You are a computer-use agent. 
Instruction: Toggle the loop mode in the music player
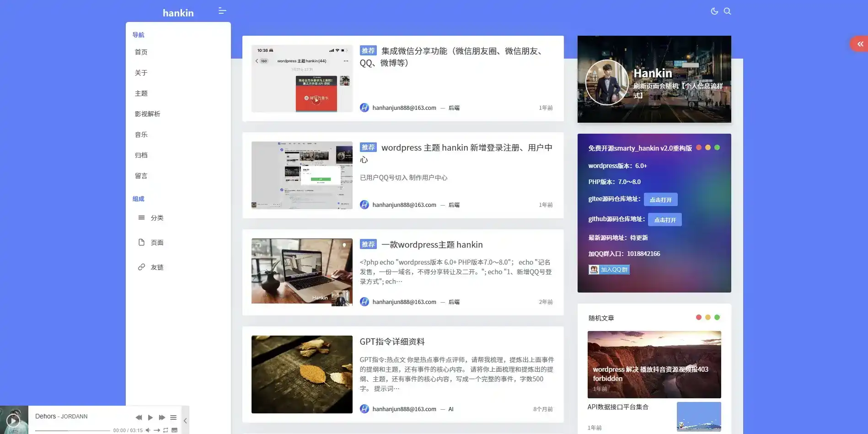point(166,430)
